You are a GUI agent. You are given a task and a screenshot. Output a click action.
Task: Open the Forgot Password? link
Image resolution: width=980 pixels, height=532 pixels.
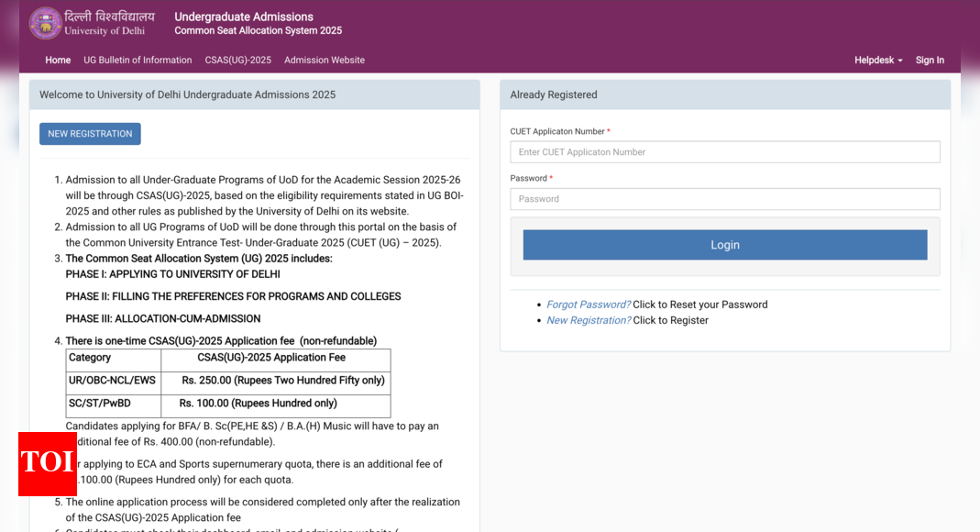click(x=588, y=305)
